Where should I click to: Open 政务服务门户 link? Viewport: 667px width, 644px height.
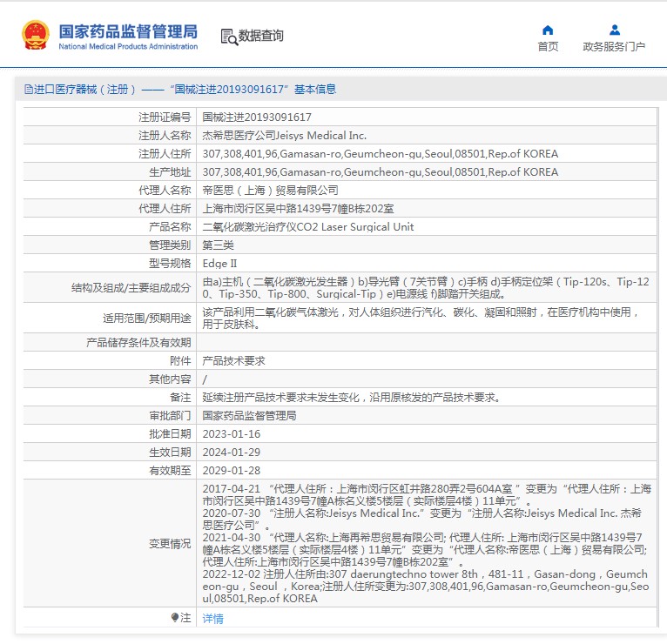[x=614, y=46]
